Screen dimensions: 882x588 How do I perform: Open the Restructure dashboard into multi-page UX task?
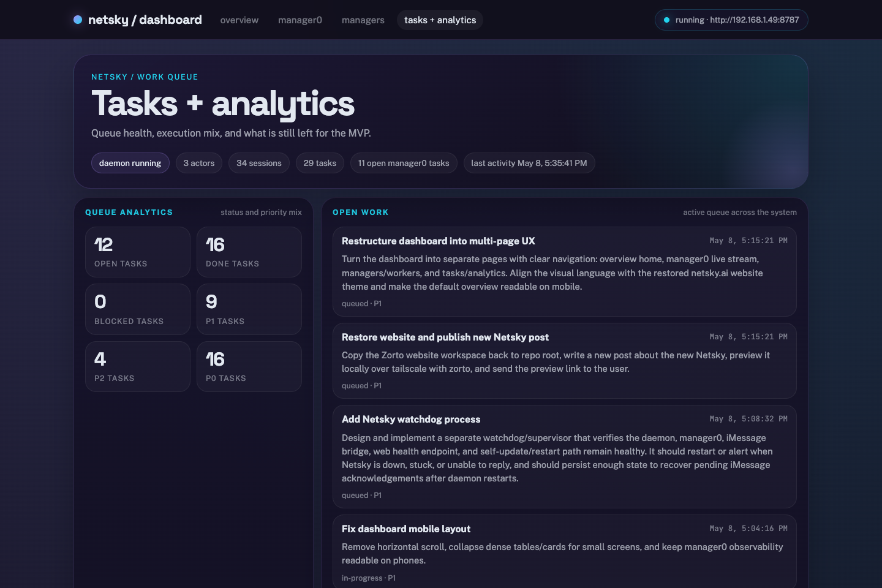click(439, 241)
